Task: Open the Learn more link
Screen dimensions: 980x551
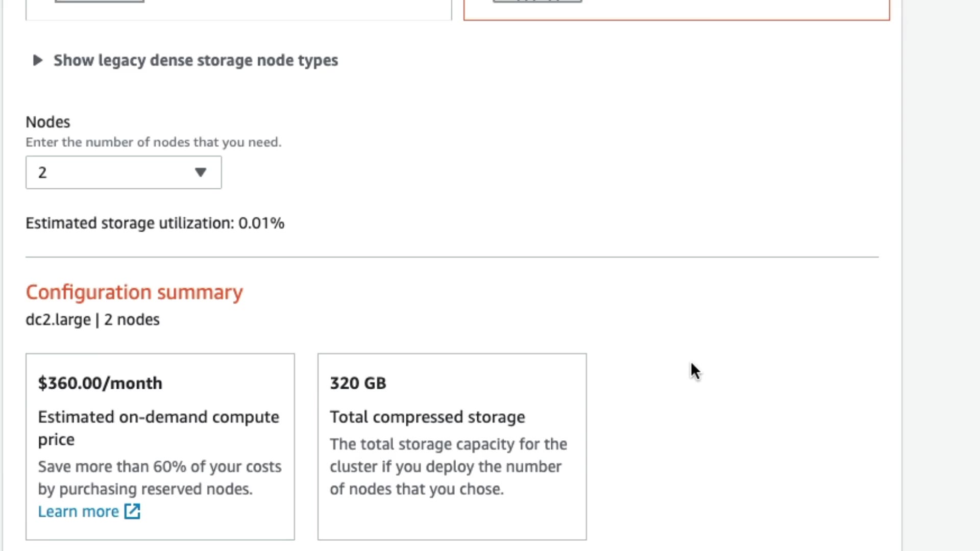Action: 78,512
